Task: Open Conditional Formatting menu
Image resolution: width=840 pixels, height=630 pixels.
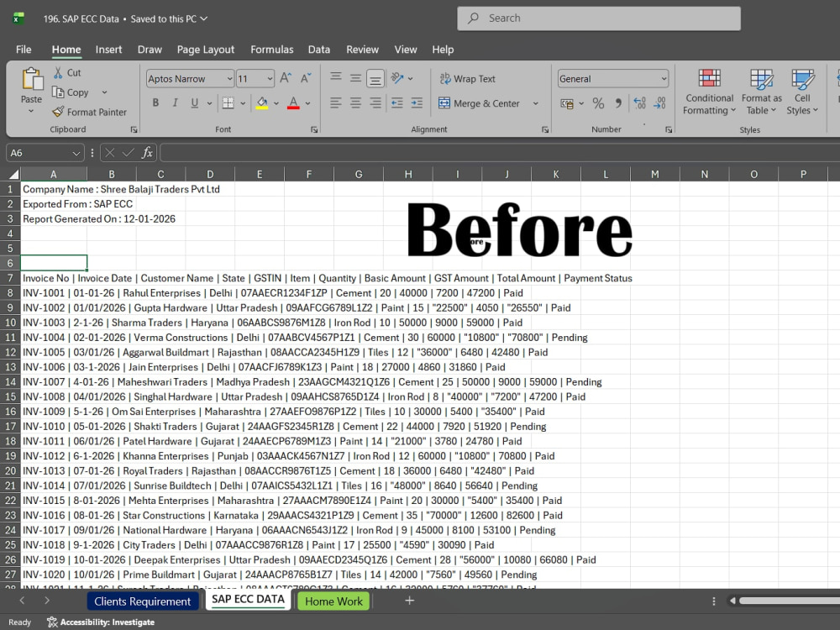Action: (x=710, y=92)
